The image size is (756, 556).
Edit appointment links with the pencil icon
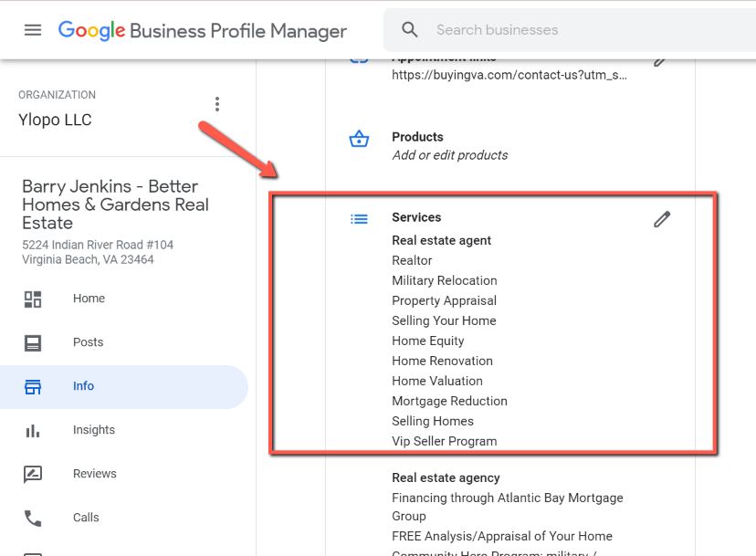point(661,61)
